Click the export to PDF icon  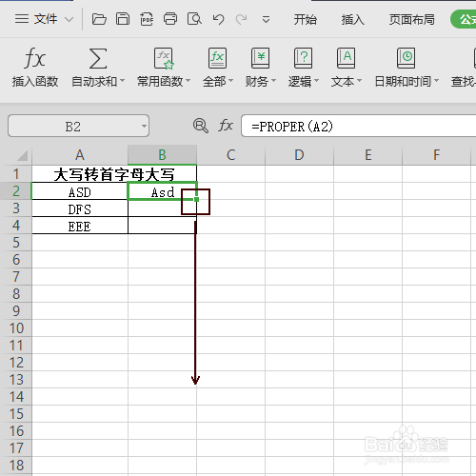pos(147,19)
